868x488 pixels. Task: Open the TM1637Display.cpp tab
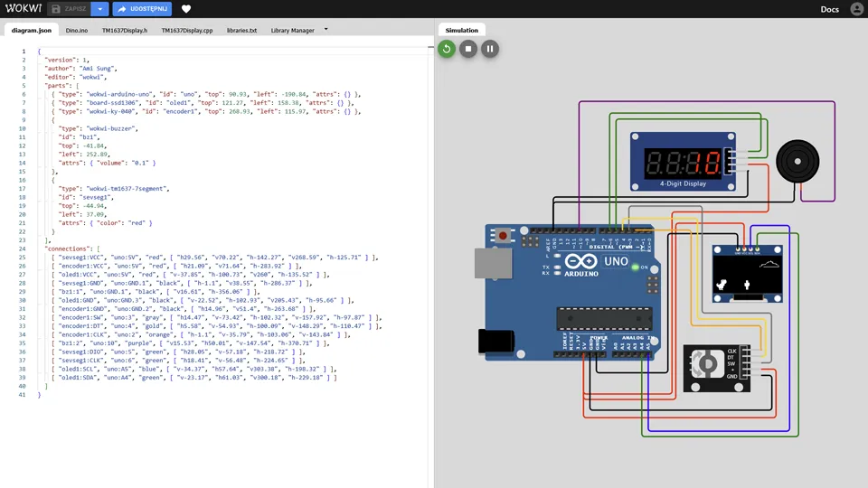187,31
